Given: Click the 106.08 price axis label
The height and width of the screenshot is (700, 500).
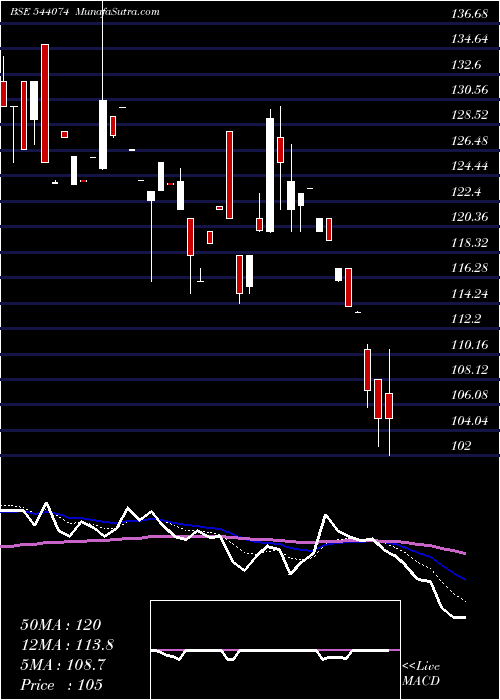Looking at the screenshot, I should tap(469, 395).
